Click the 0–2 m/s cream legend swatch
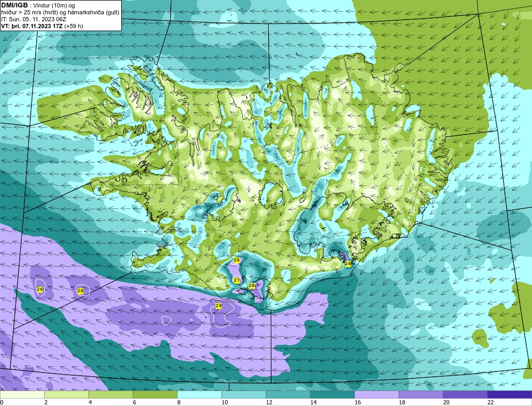The image size is (532, 406). click(22, 394)
